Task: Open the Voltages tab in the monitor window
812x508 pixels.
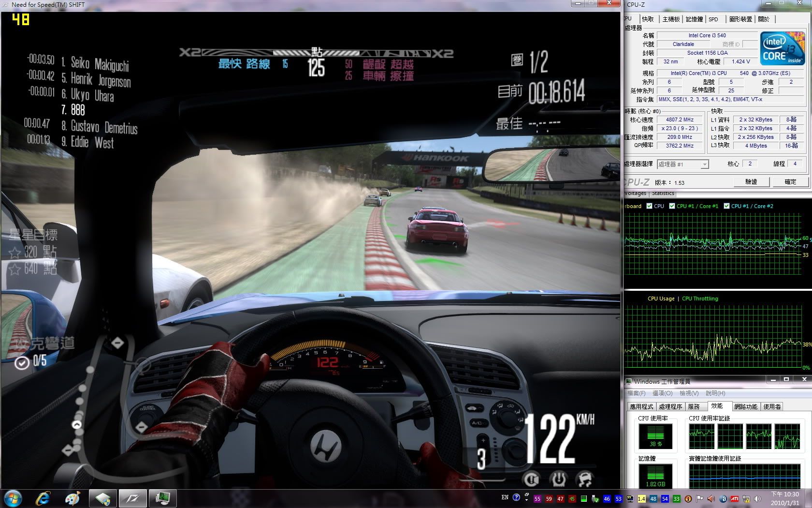Action: coord(636,193)
